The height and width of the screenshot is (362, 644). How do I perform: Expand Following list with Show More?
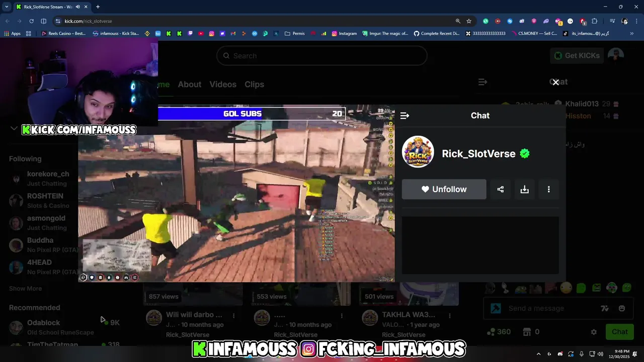tap(25, 289)
